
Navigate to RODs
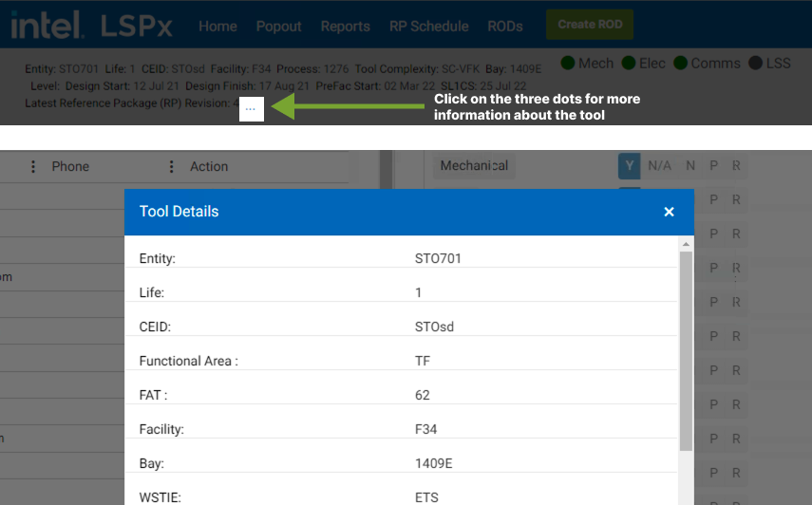pos(504,26)
